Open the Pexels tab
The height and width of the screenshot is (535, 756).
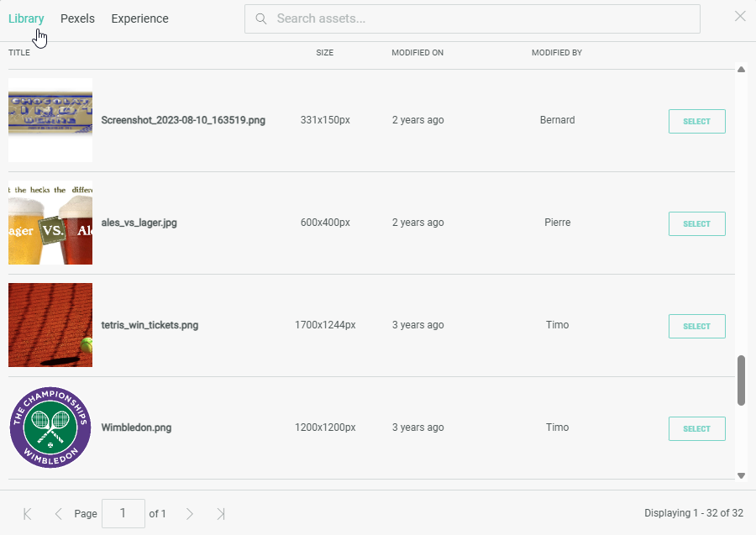point(77,18)
